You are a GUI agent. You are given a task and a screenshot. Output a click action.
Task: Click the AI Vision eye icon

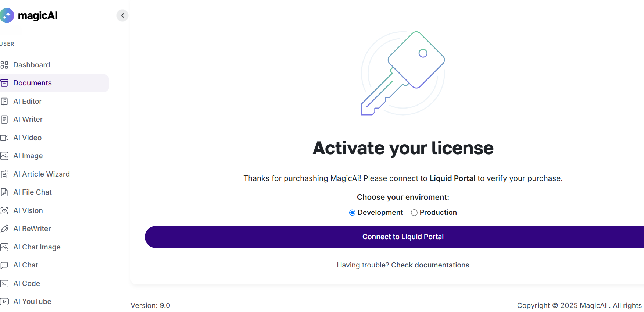click(4, 211)
